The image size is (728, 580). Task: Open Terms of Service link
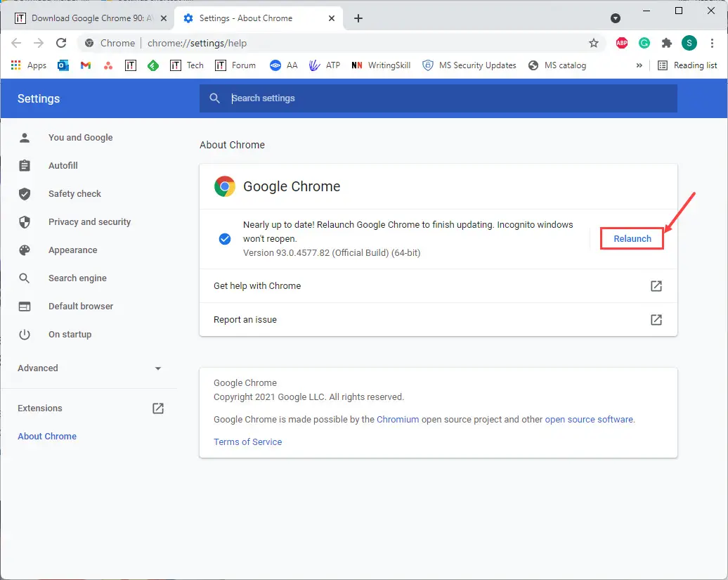(x=247, y=442)
